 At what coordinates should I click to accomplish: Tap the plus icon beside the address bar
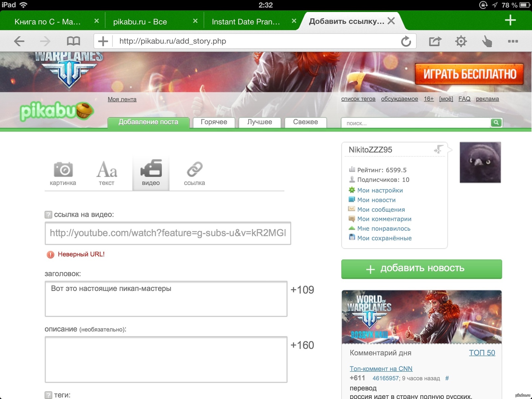[x=103, y=41]
